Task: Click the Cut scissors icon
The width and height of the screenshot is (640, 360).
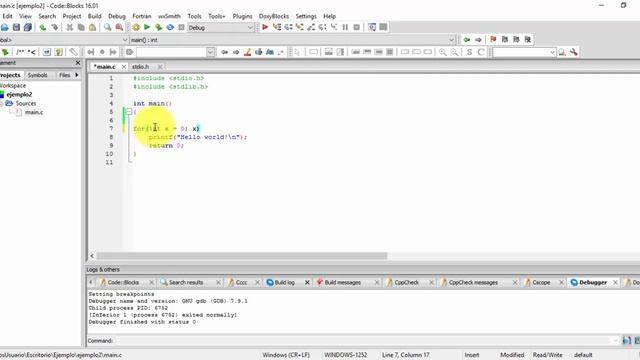Action: (x=70, y=27)
